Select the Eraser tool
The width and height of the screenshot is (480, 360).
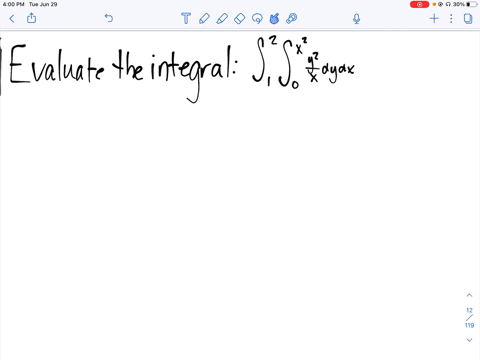[x=240, y=18]
